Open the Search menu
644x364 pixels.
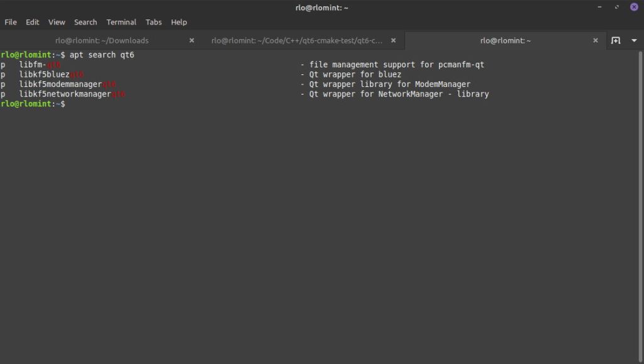[x=86, y=22]
